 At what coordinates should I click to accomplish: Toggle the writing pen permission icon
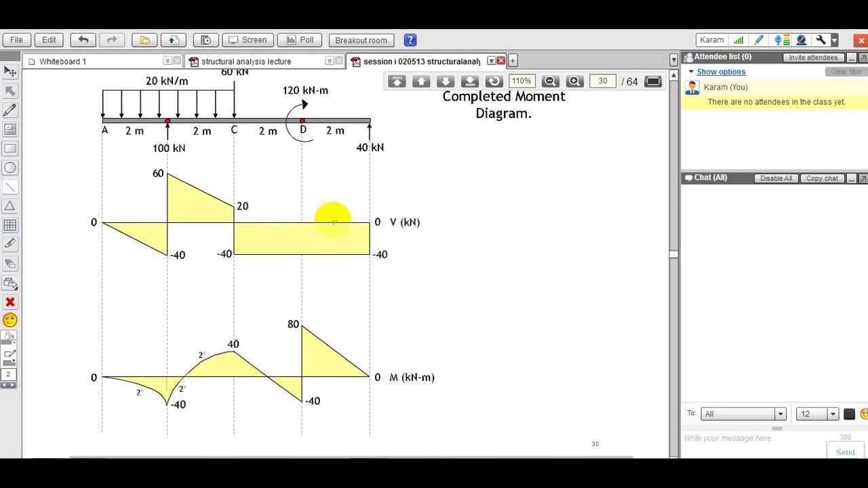tap(759, 40)
